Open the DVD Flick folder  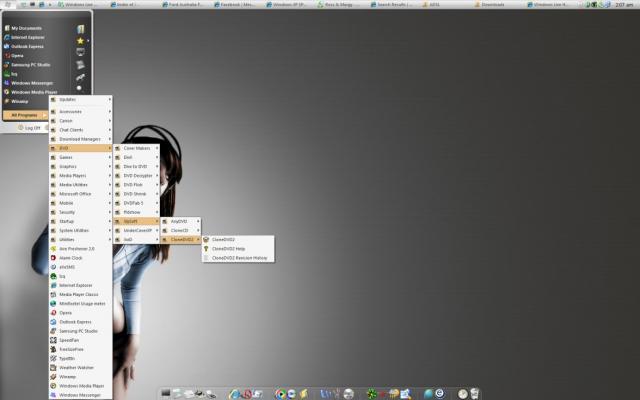coord(136,184)
